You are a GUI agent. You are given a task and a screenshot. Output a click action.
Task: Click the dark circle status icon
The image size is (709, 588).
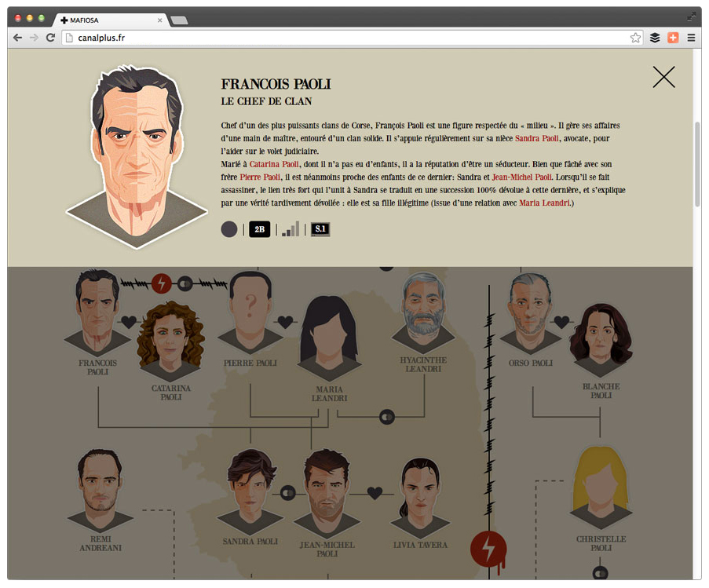(229, 229)
